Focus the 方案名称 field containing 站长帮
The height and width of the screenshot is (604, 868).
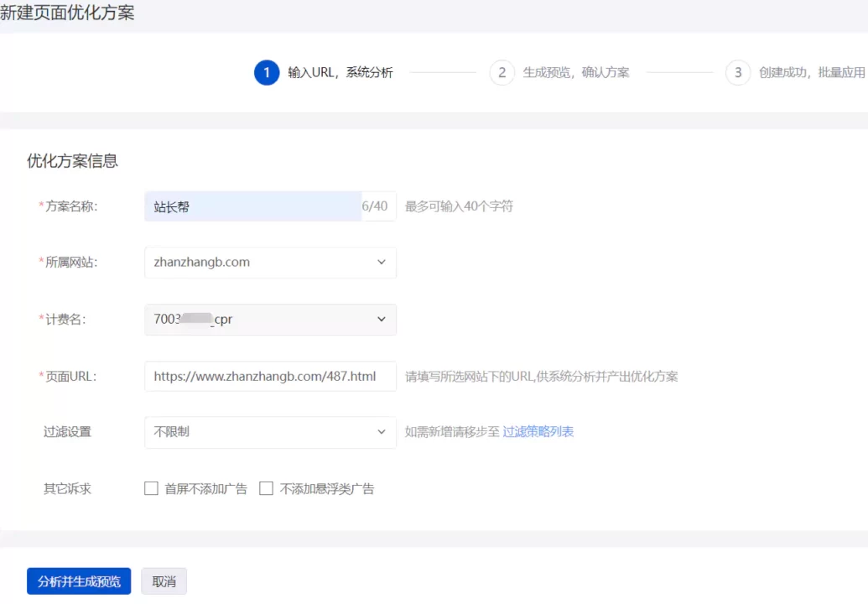(x=252, y=206)
